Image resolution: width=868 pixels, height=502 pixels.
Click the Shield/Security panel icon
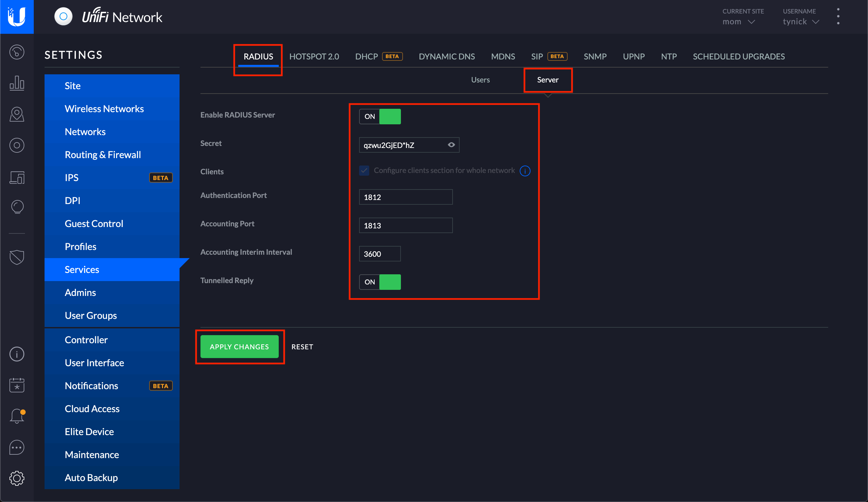coord(16,257)
